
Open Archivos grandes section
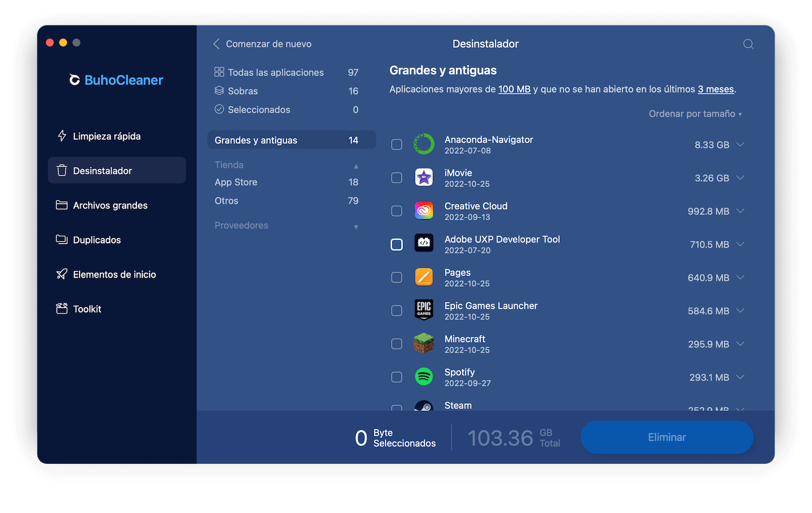point(117,205)
